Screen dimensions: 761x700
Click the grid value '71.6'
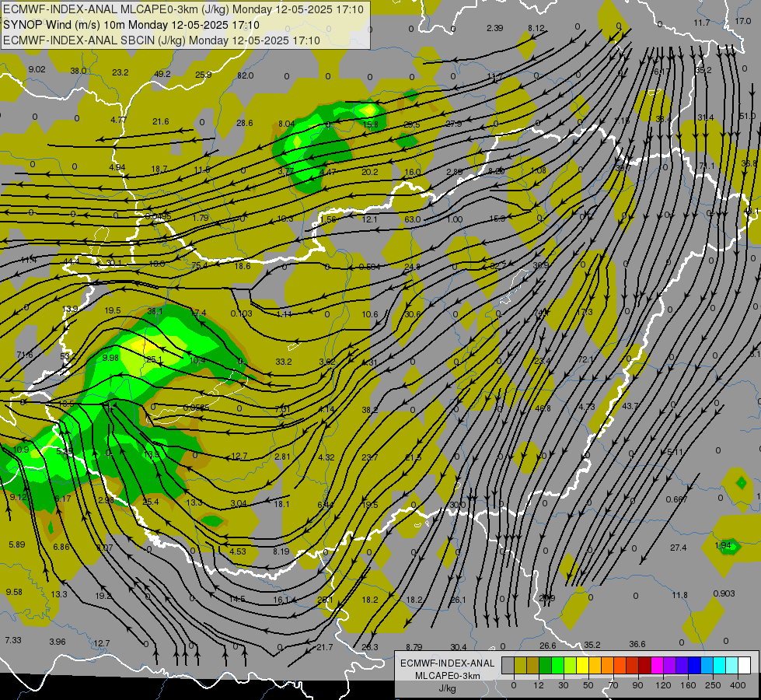pyautogui.click(x=25, y=355)
